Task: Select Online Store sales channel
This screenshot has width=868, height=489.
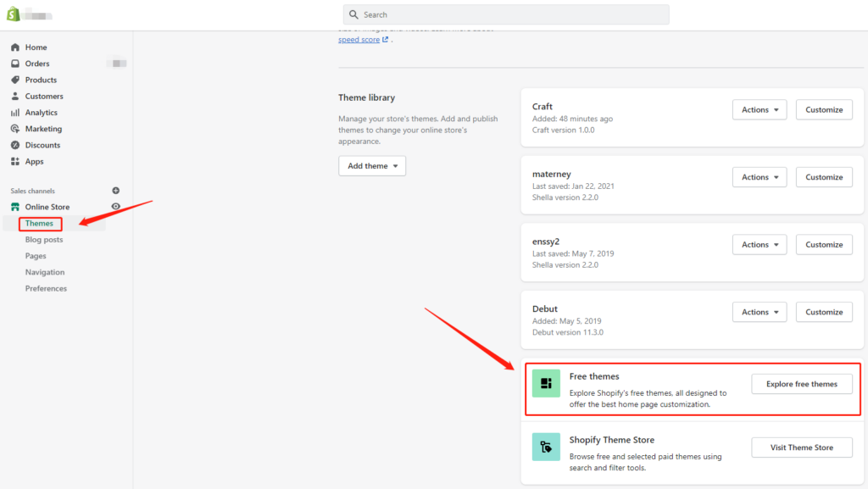Action: (47, 207)
